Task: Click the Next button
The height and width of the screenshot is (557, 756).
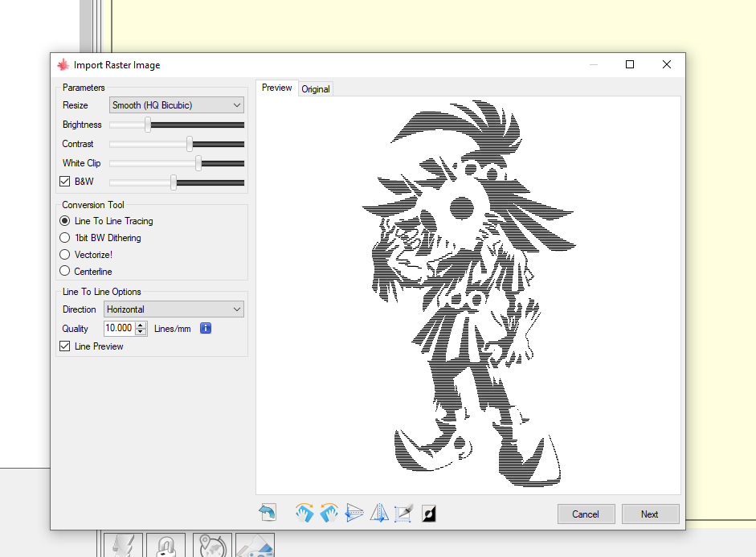Action: [x=650, y=514]
